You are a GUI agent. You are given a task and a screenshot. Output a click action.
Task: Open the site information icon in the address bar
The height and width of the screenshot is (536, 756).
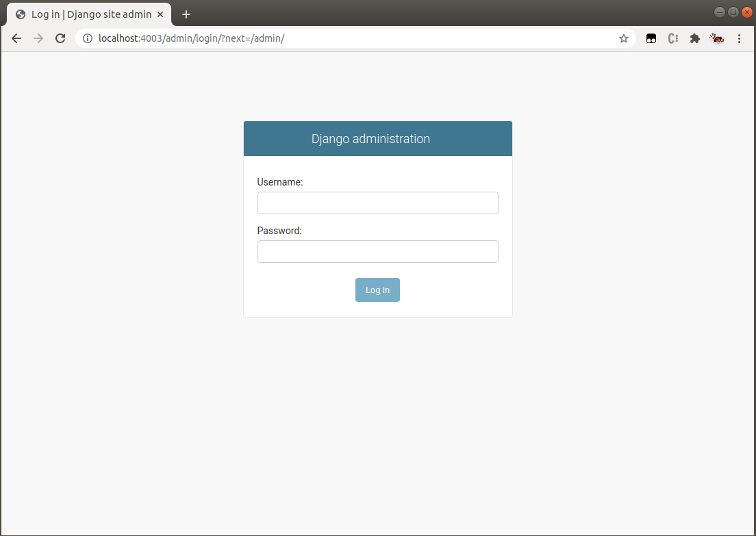pyautogui.click(x=88, y=38)
